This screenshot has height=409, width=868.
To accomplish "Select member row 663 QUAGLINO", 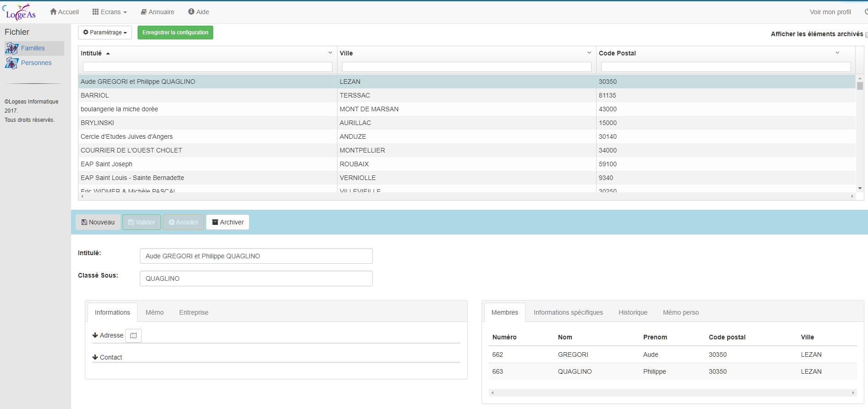I will point(673,371).
